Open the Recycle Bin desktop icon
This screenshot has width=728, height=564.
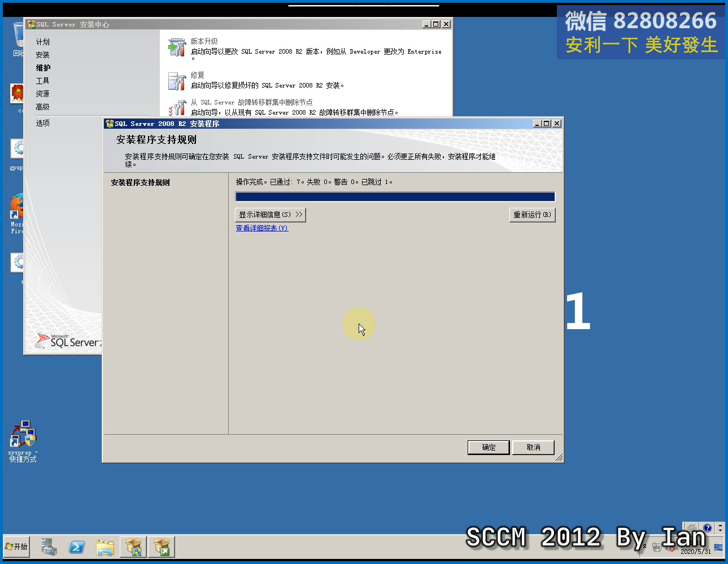(18, 38)
